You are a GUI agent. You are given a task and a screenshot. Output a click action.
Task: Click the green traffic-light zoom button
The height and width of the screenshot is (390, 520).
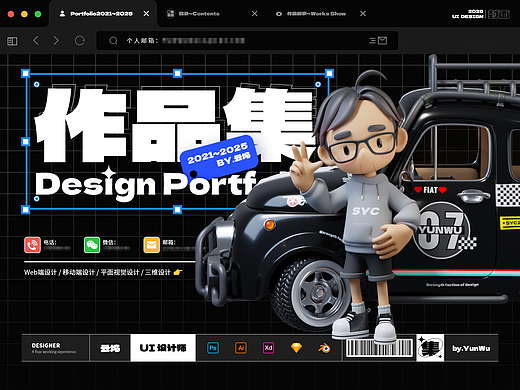[x=38, y=14]
